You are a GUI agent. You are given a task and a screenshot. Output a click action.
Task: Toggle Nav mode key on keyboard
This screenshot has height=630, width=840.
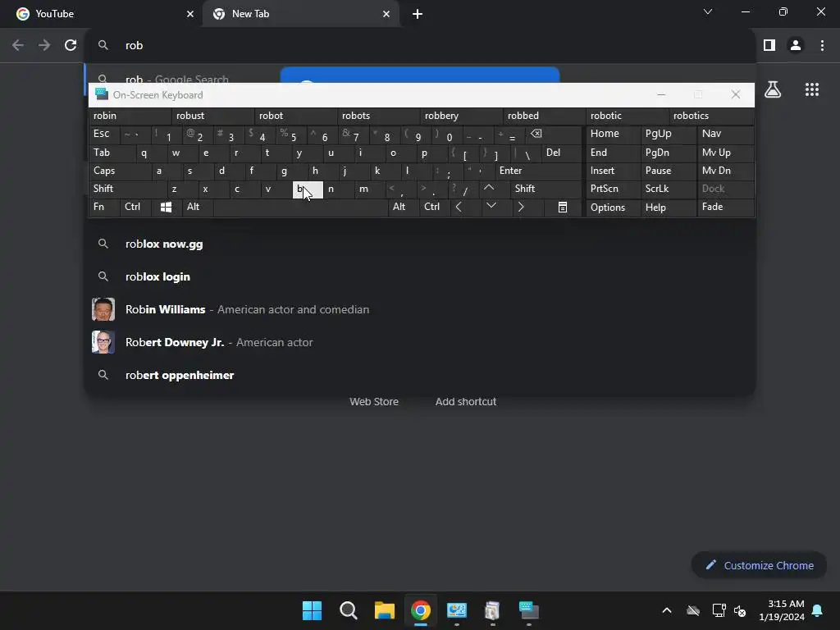point(725,134)
